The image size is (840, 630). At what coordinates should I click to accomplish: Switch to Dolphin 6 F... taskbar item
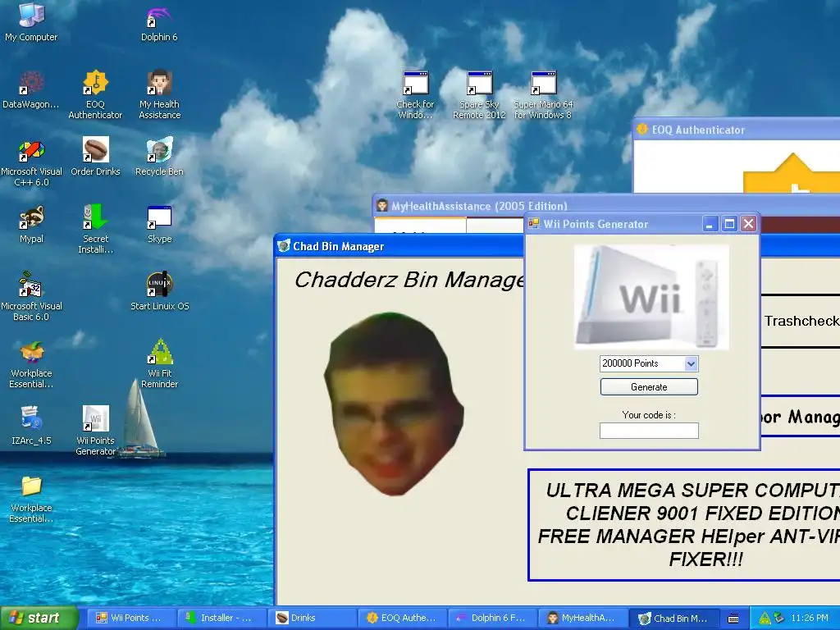click(492, 618)
